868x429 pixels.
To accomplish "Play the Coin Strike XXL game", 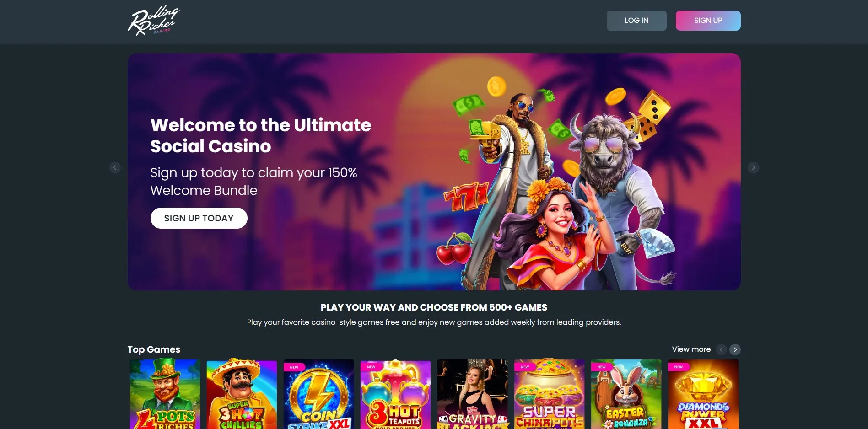I will (318, 394).
